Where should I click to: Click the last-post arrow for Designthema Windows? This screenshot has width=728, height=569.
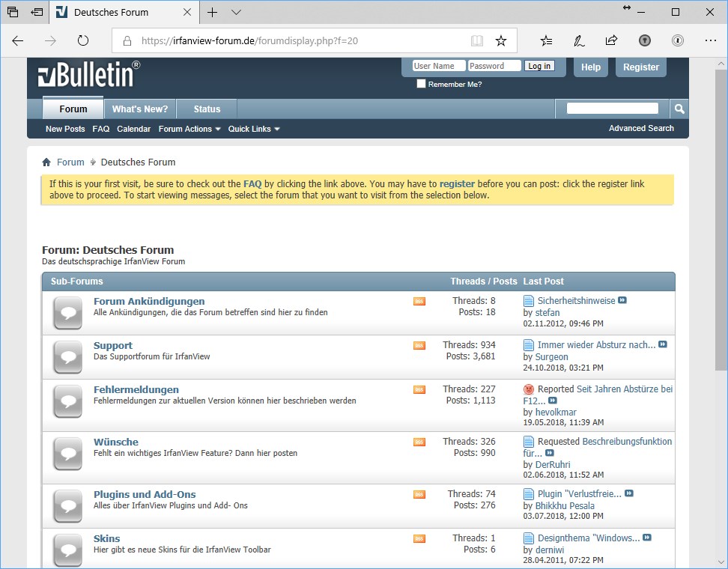tap(646, 538)
